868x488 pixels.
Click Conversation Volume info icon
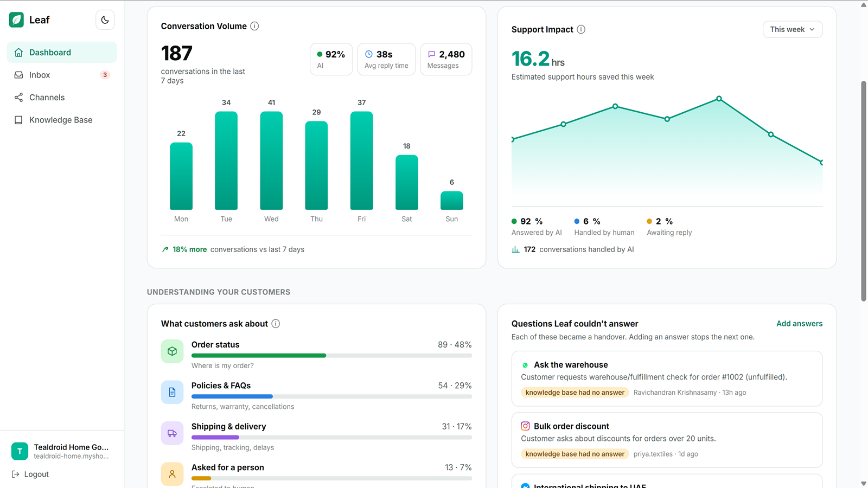point(254,26)
